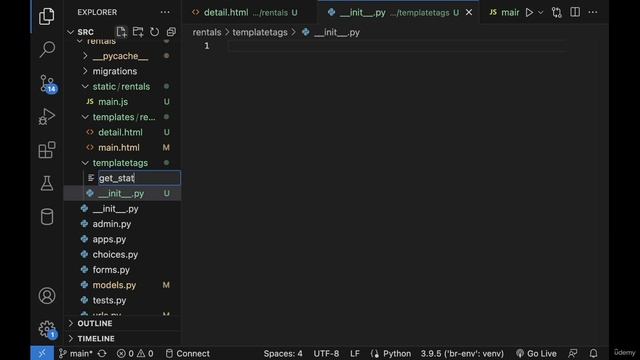Click New File icon in SRC header
The height and width of the screenshot is (360, 640).
121,32
